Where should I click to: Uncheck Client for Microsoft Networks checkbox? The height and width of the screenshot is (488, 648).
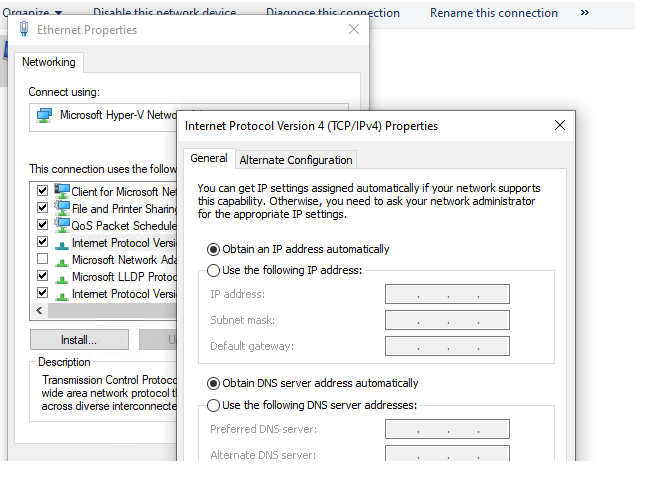pos(42,190)
